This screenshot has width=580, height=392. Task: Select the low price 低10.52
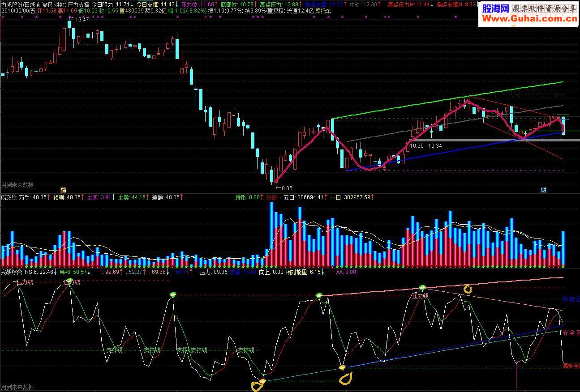click(x=88, y=10)
